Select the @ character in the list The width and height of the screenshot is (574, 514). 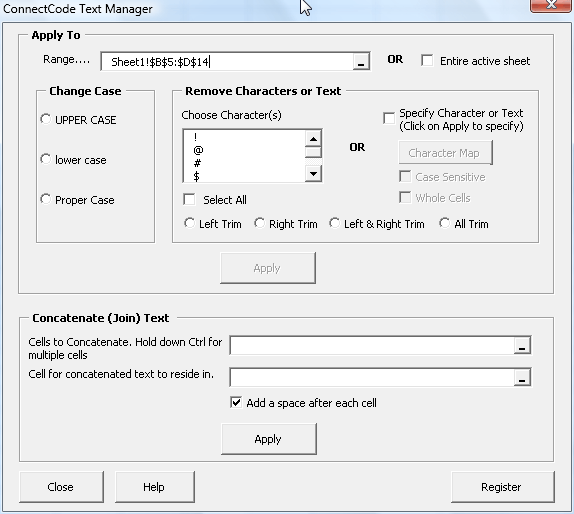pyautogui.click(x=198, y=150)
